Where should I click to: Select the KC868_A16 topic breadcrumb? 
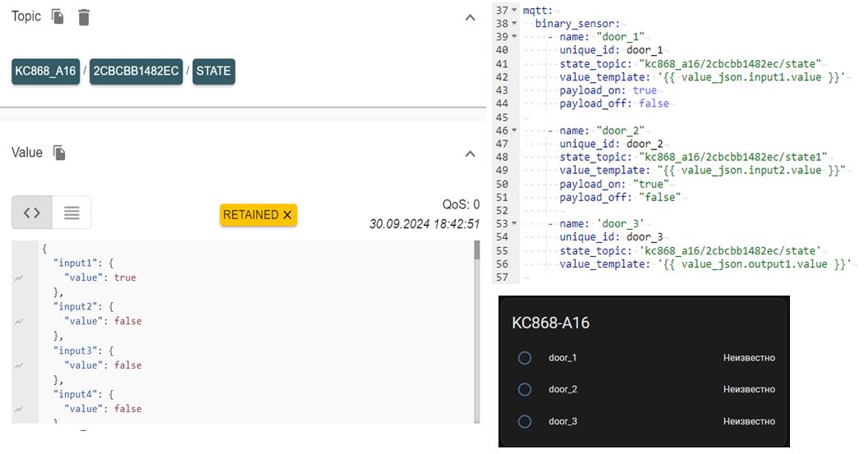click(x=46, y=71)
